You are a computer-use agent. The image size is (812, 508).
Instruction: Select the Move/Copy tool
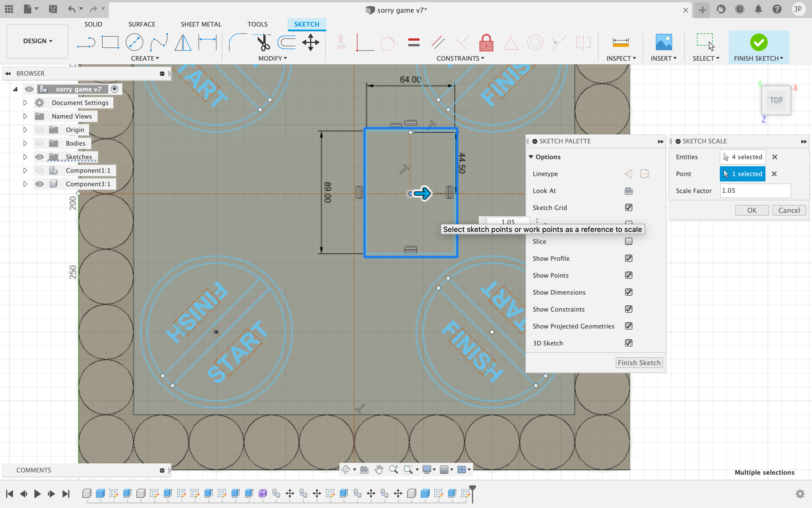click(311, 43)
